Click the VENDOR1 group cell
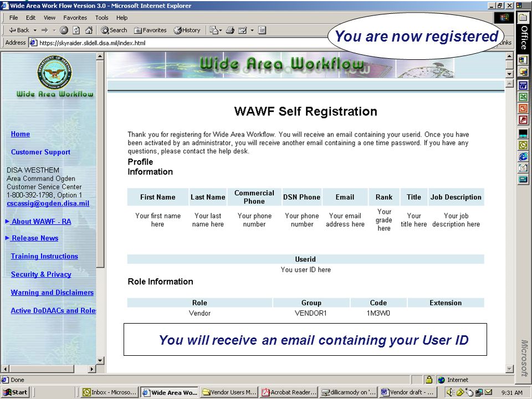The image size is (532, 399). click(x=310, y=313)
